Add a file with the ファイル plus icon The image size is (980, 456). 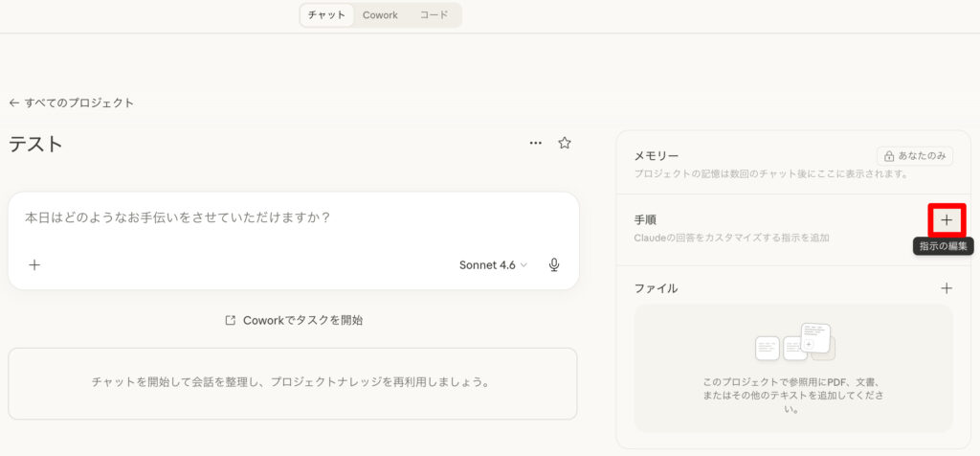(x=947, y=287)
